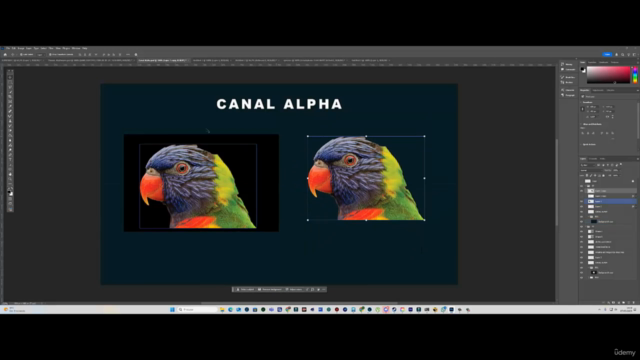Image resolution: width=640 pixels, height=360 pixels.
Task: Toggle Auto-Select checkbox in options bar
Action: click(x=21, y=54)
